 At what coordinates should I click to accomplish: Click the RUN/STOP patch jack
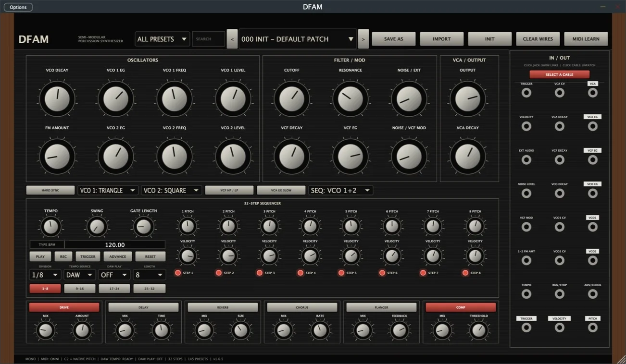560,294
